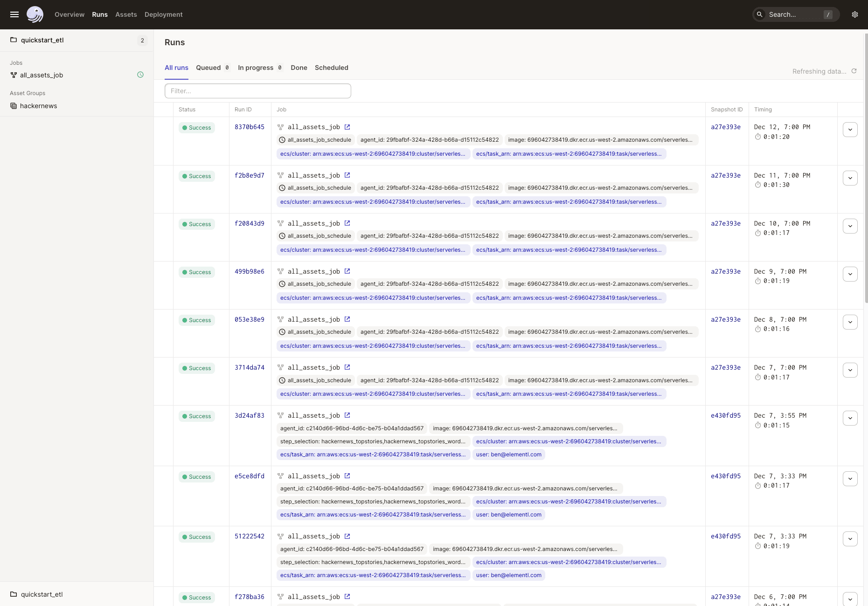Screen dimensions: 868x606
Task: Expand details for run 3d24af83
Action: coord(850,418)
